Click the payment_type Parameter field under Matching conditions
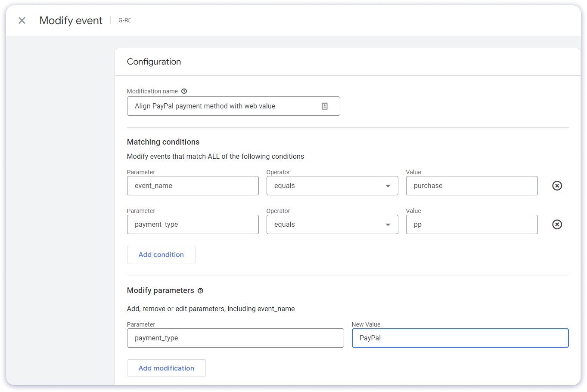The image size is (587, 392). tap(193, 224)
